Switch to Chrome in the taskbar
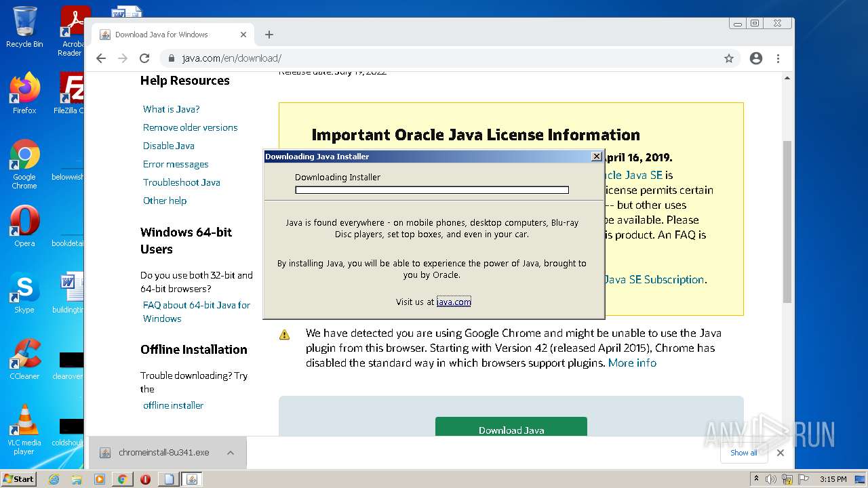 tap(122, 479)
